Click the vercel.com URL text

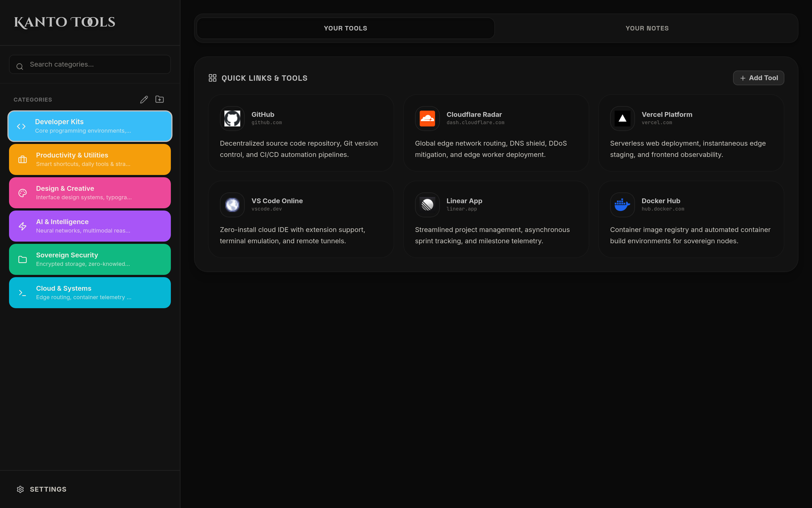click(x=657, y=123)
